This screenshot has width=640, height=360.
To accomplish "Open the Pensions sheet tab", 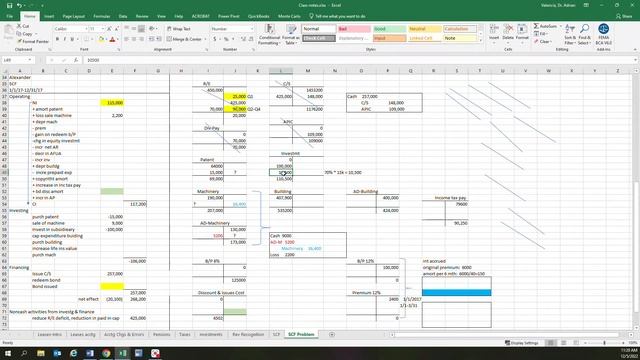I will pyautogui.click(x=162, y=334).
